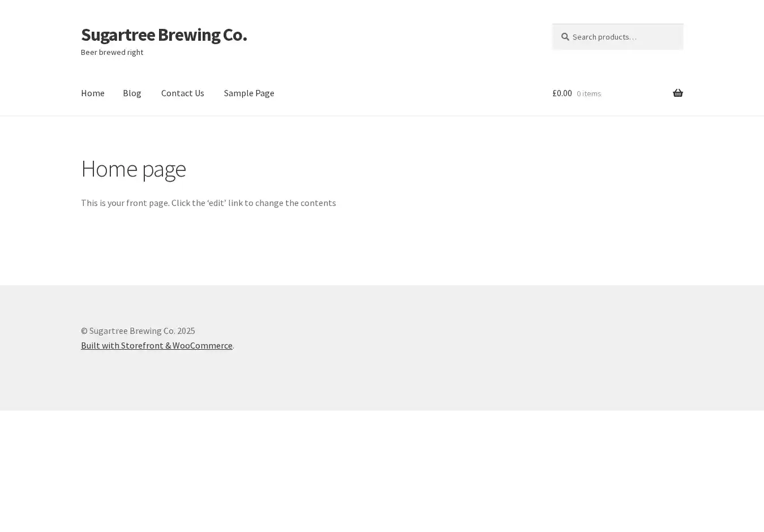
Task: Click the word 'edit' in the paragraph
Action: (216, 203)
